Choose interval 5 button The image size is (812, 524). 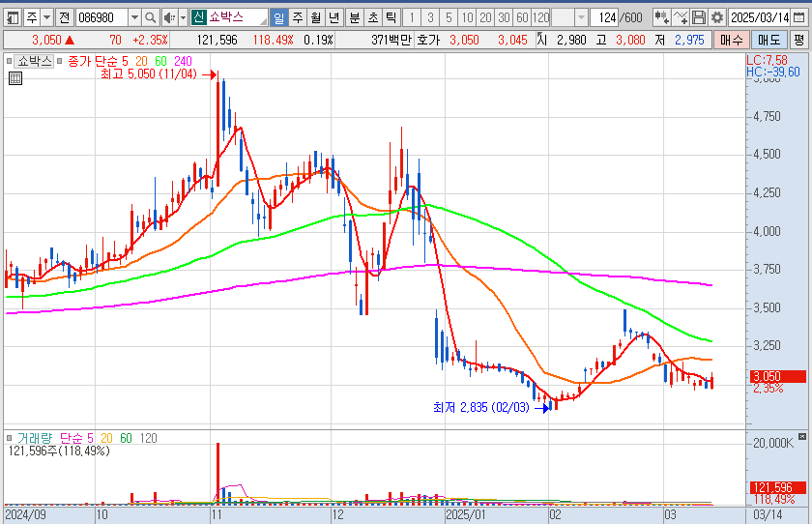click(x=449, y=18)
